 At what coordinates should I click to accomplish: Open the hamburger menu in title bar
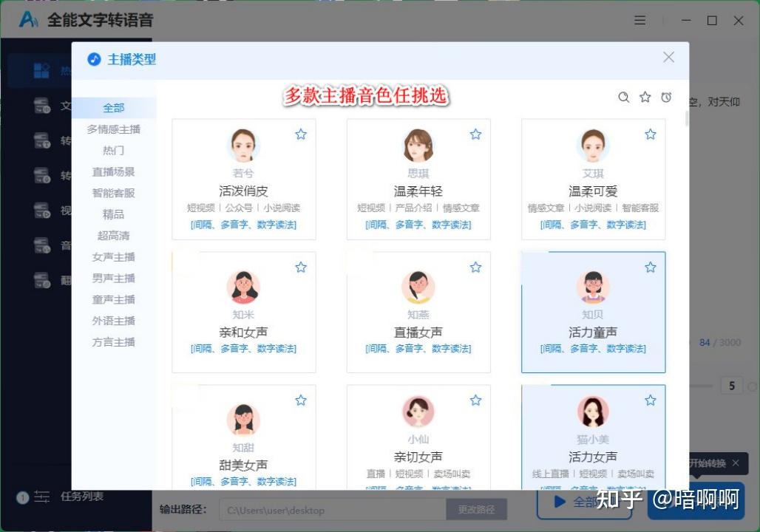(x=639, y=21)
